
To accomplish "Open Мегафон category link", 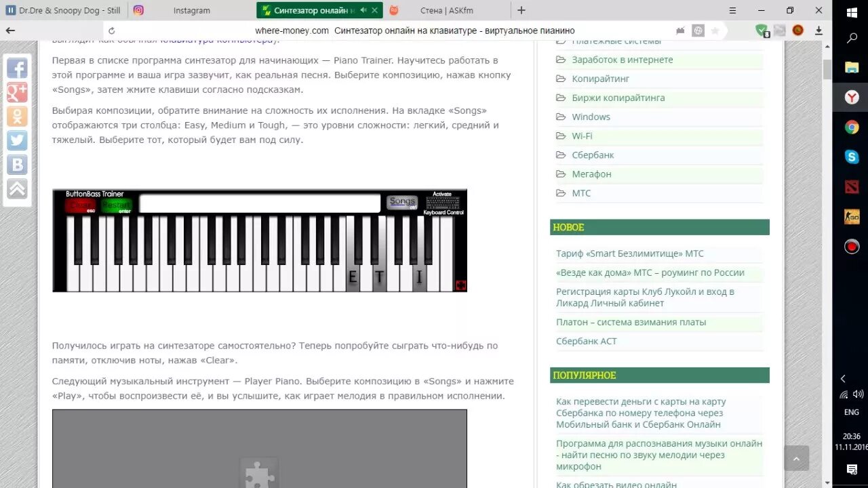I will (x=591, y=174).
